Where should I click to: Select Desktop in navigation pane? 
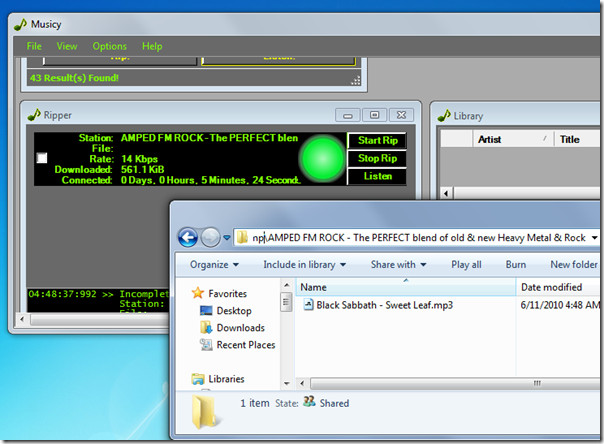tap(234, 310)
